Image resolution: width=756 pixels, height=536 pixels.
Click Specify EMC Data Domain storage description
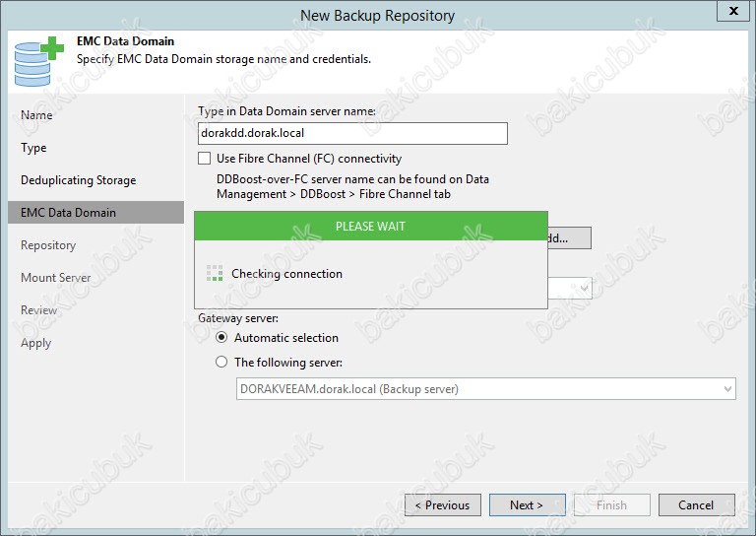pos(223,59)
